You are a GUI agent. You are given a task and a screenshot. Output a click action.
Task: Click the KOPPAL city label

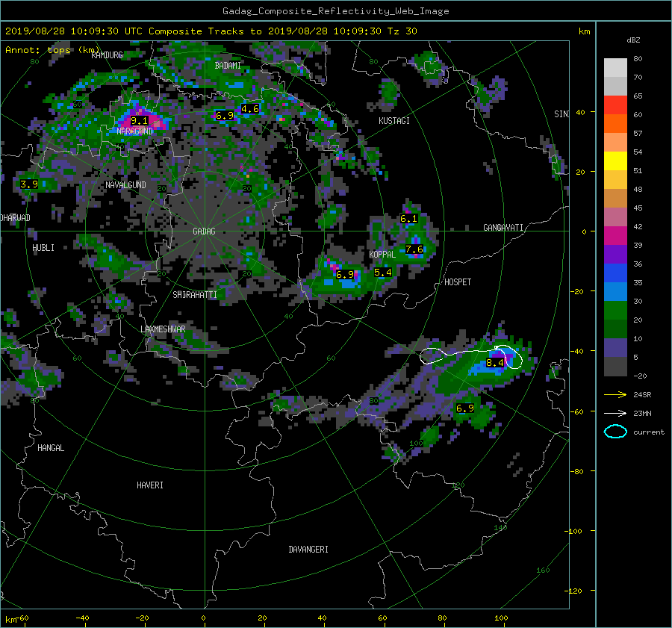[x=382, y=255]
